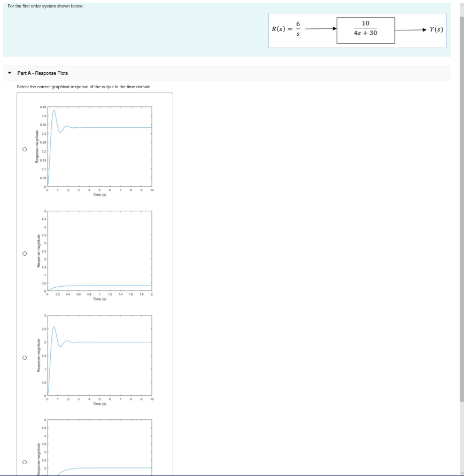The image size is (464, 476).
Task: Click the block diagram showing 10/(4s+30)
Action: [366, 28]
